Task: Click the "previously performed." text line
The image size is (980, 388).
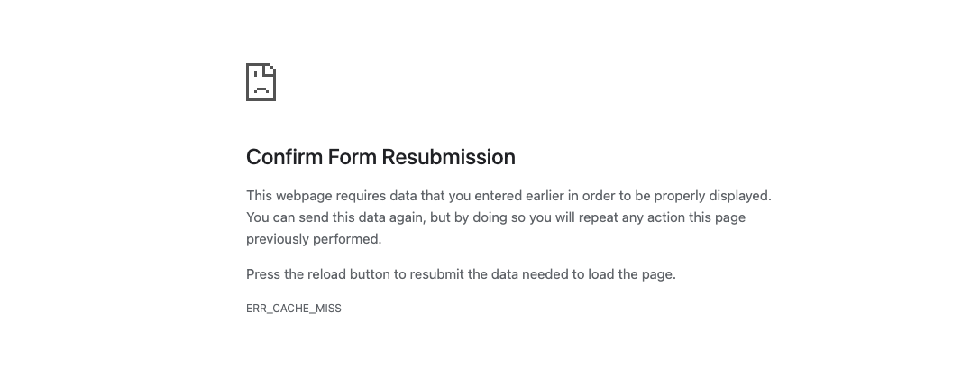Action: [314, 239]
